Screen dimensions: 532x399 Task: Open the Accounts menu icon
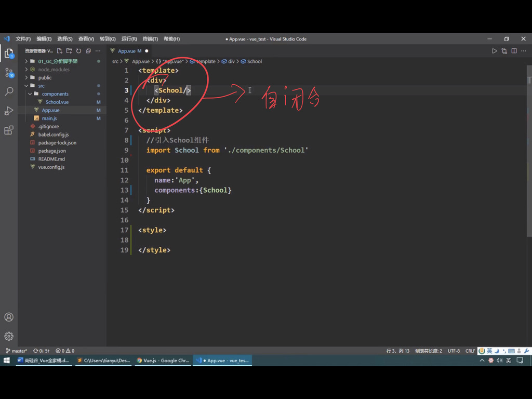point(9,317)
